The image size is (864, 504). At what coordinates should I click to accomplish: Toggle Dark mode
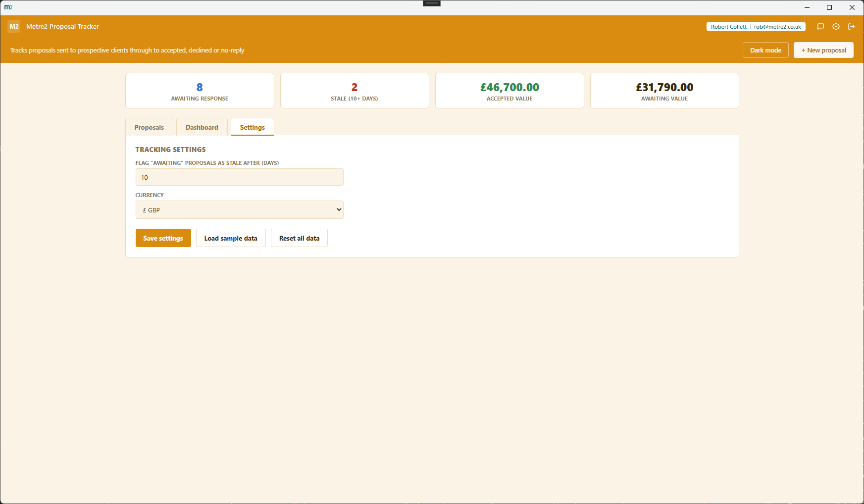pos(765,50)
